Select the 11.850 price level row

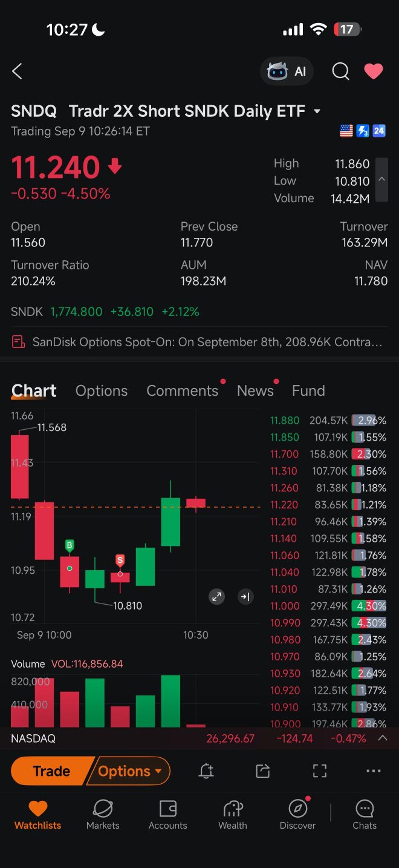coord(328,437)
